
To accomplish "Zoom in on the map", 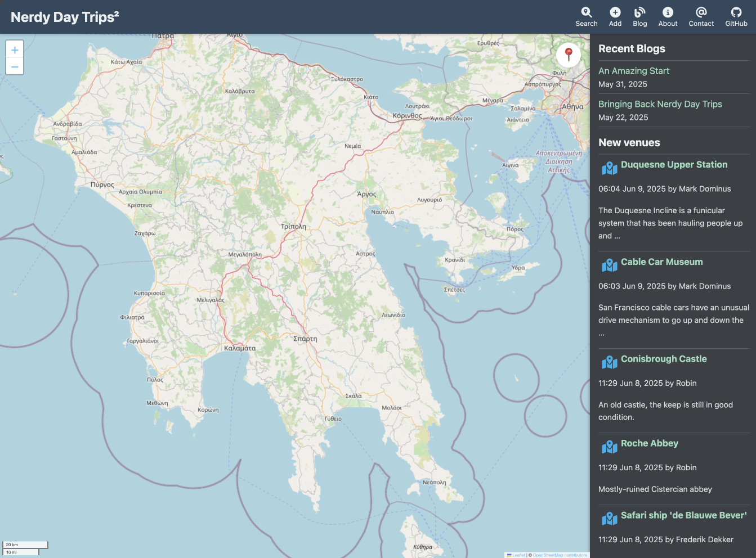I will (15, 49).
